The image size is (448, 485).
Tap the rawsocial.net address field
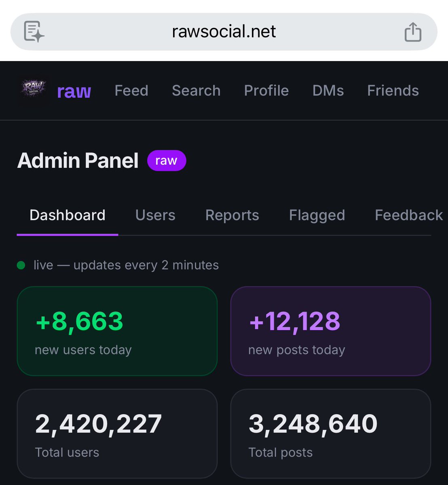pos(224,32)
